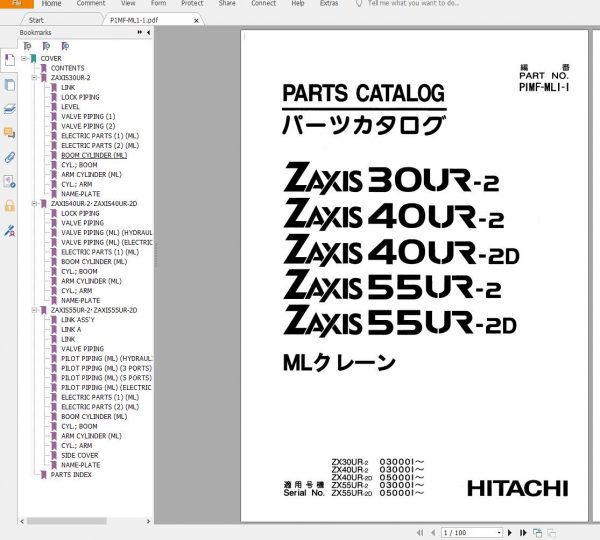Close the P1MF-ML1-1.pdf tab
This screenshot has height=540, width=600.
[196, 21]
